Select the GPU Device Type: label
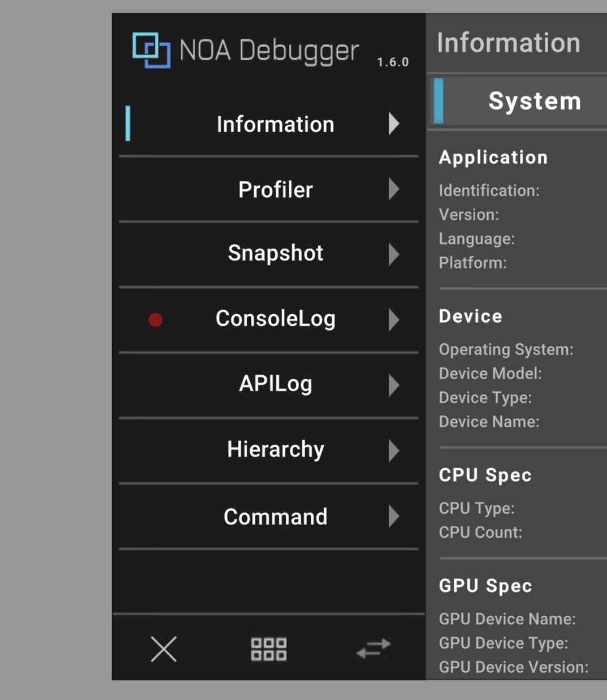Screen dimensions: 607x700 pyautogui.click(x=503, y=643)
